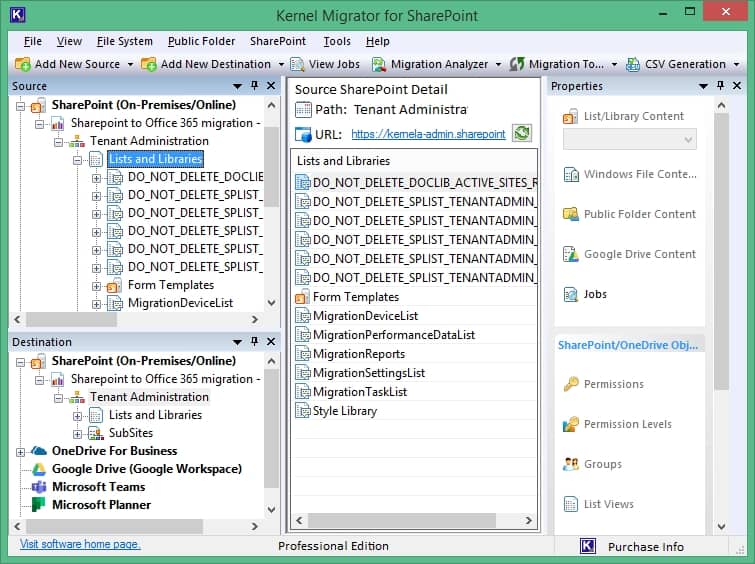Viewport: 755px width, 564px height.
Task: Pin the Destination panel with the pushpin icon
Action: click(x=255, y=341)
